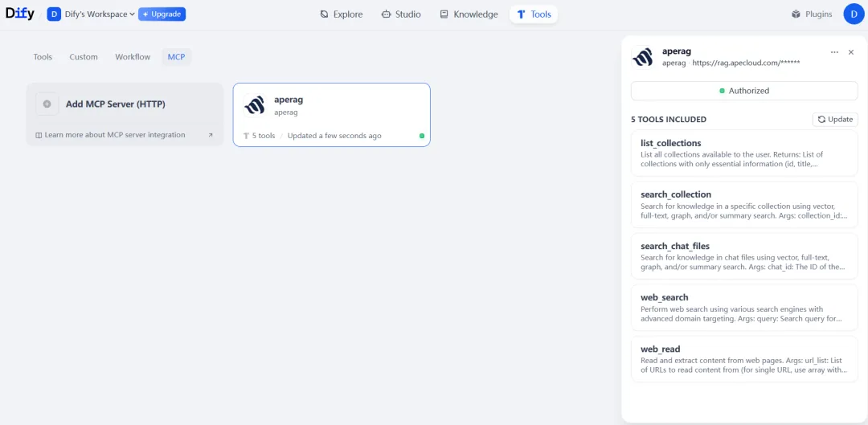Open the web_search tool entry
This screenshot has height=425, width=868.
(x=743, y=308)
